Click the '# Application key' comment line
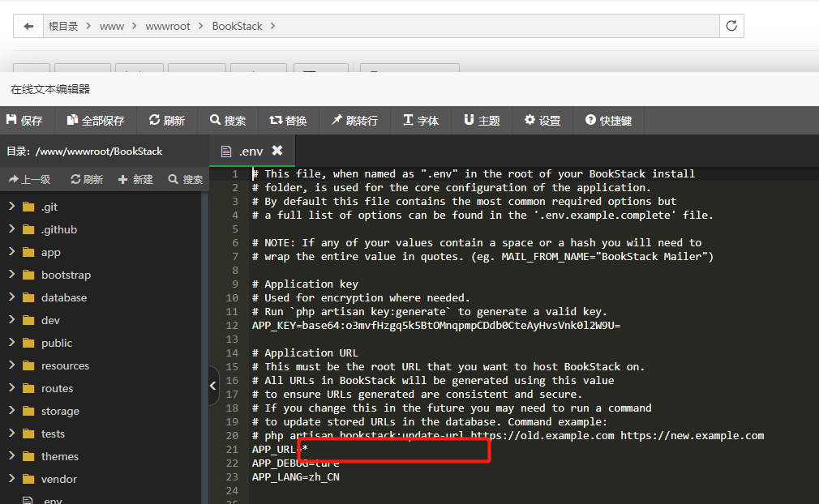This screenshot has width=819, height=504. click(x=305, y=284)
